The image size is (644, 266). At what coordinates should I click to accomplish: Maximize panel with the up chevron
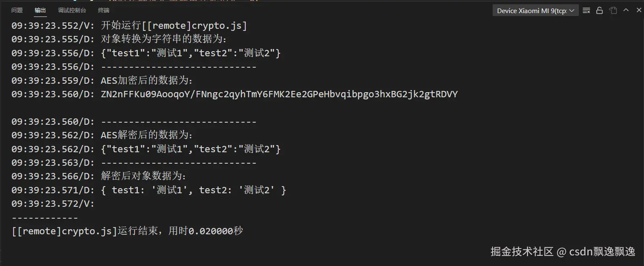click(626, 10)
